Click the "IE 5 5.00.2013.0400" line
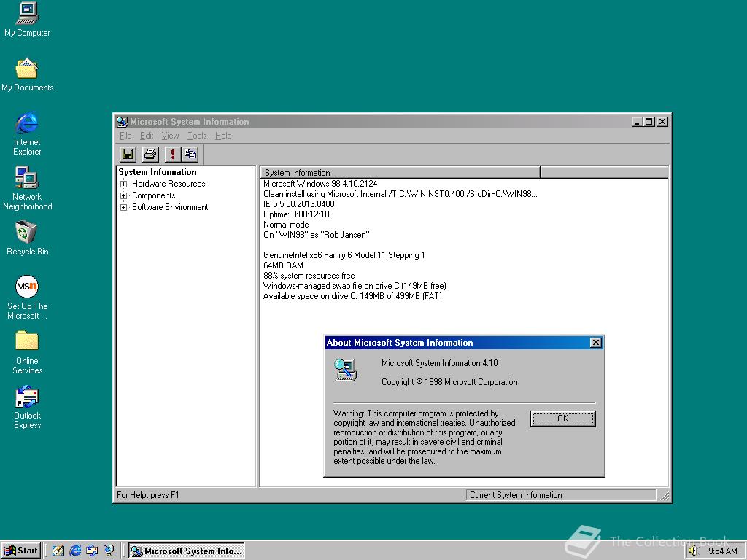The width and height of the screenshot is (747, 560). click(298, 204)
